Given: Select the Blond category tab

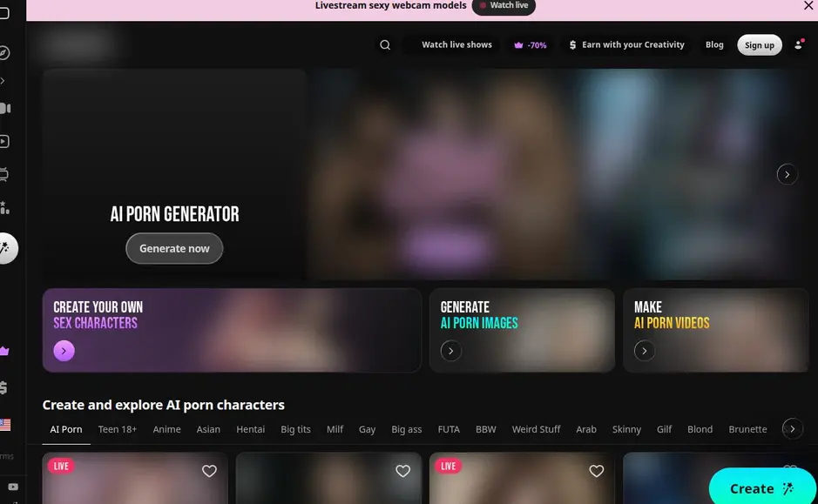Looking at the screenshot, I should coord(700,429).
